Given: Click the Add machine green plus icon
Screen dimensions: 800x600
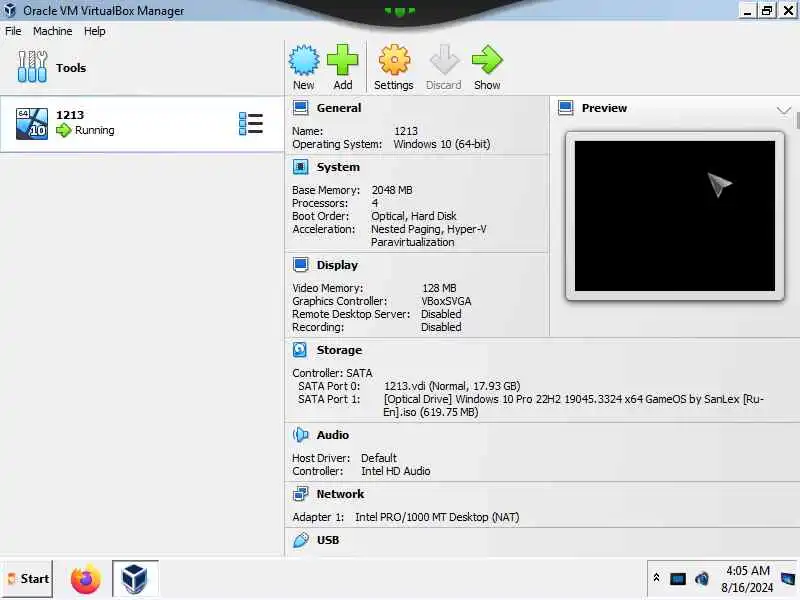Looking at the screenshot, I should tap(342, 60).
